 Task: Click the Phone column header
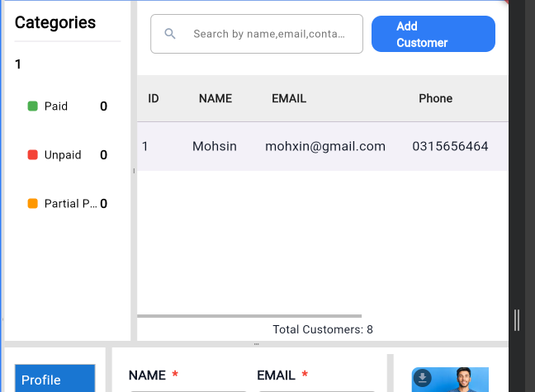pos(435,98)
